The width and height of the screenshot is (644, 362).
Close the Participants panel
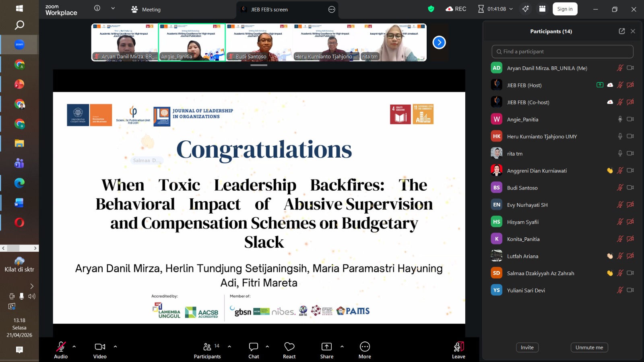point(633,31)
